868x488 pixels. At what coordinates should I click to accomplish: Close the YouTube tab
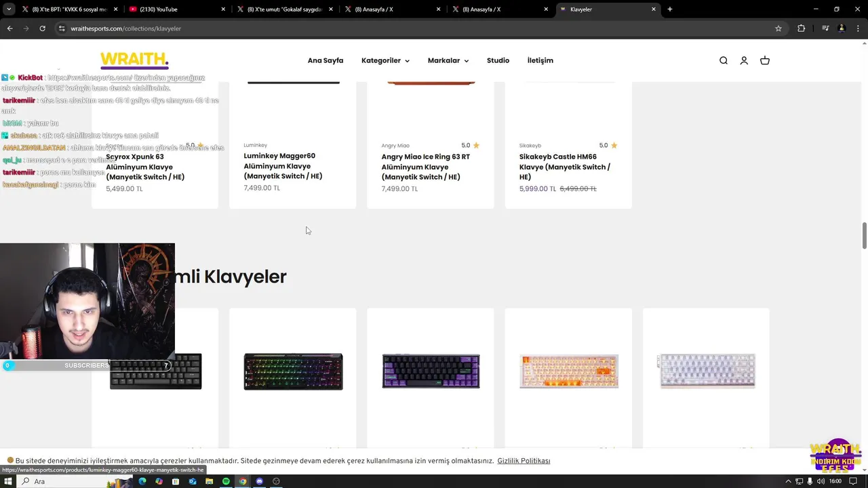point(224,9)
